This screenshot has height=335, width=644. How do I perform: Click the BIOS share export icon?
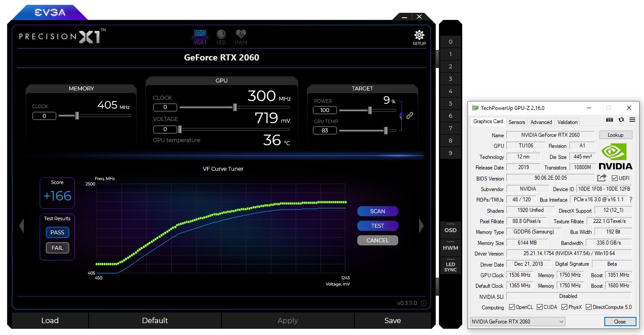click(602, 178)
